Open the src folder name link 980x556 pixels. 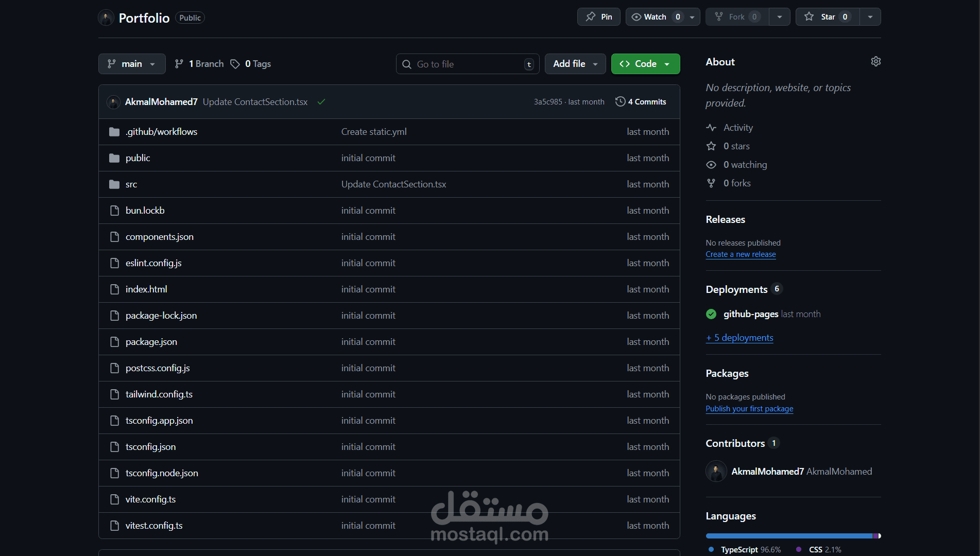[131, 184]
